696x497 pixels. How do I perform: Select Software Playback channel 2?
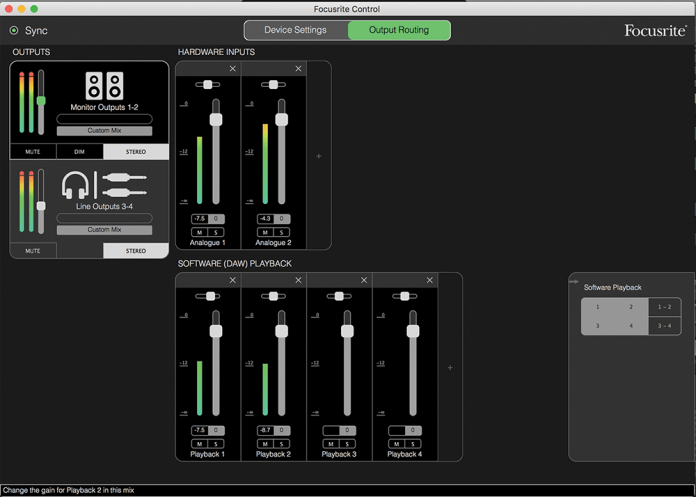631,307
